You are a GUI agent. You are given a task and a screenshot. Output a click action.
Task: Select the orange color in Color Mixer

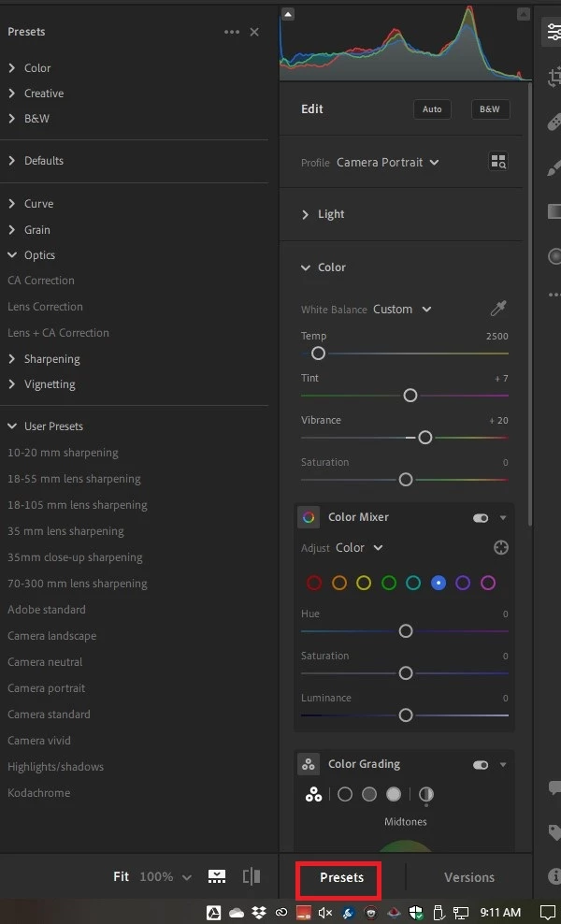coord(338,583)
